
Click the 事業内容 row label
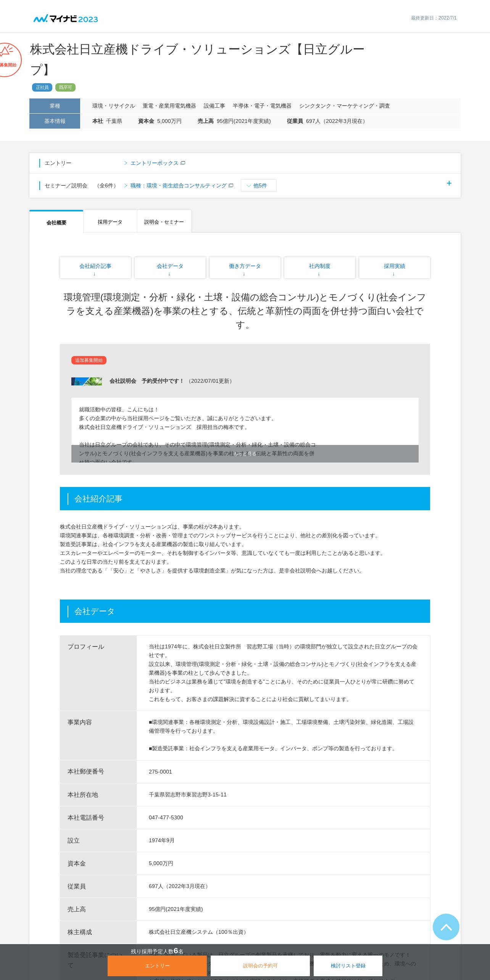click(x=80, y=722)
